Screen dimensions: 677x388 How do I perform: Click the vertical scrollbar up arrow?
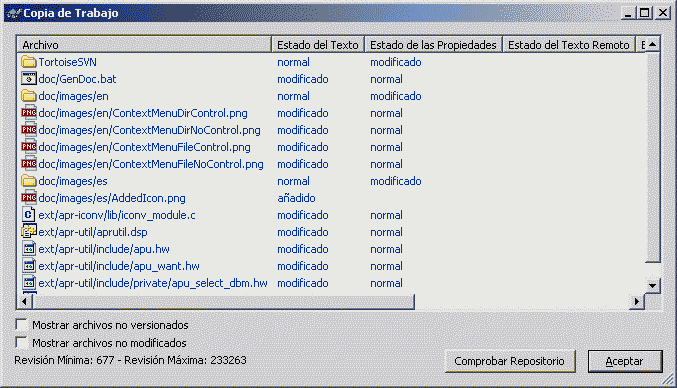coord(652,44)
